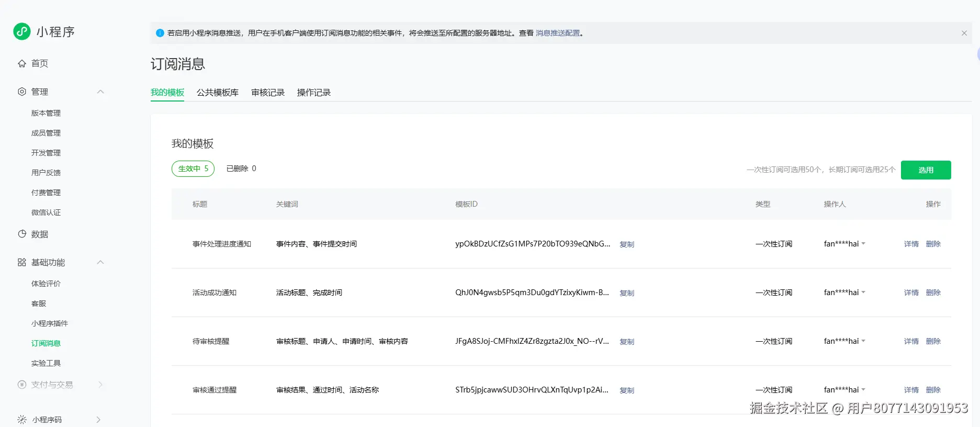
Task: Copy template ID of 审核通过提醒
Action: coord(627,390)
